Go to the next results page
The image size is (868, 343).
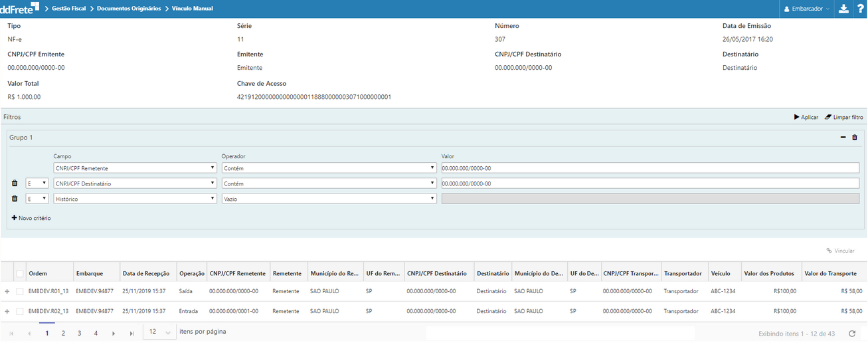point(114,333)
